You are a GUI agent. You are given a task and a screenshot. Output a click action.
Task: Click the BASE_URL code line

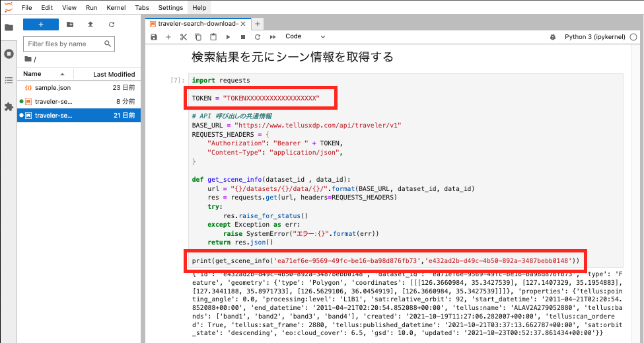(297, 126)
